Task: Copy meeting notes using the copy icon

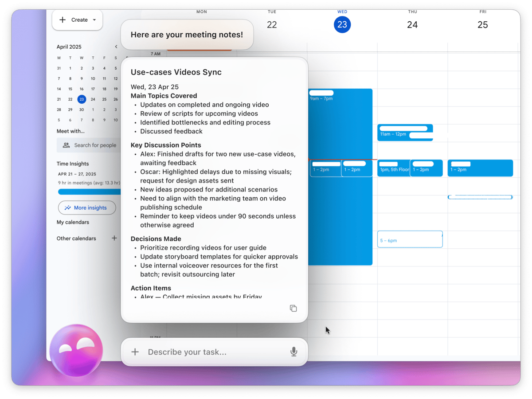Action: click(293, 308)
